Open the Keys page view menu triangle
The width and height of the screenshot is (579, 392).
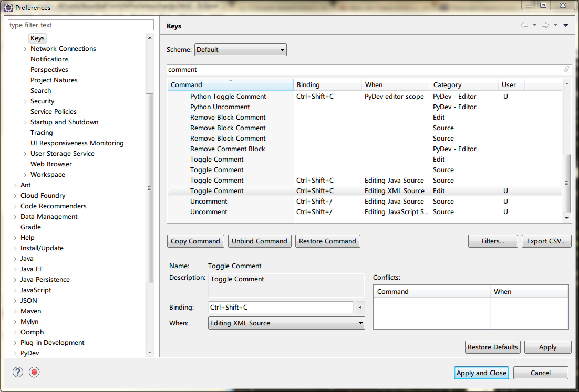tap(566, 25)
